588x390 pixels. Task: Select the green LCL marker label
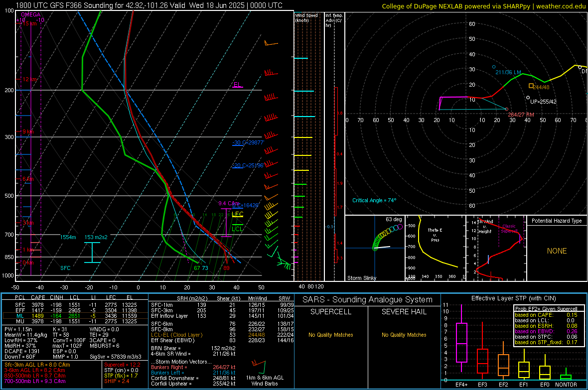(x=237, y=229)
